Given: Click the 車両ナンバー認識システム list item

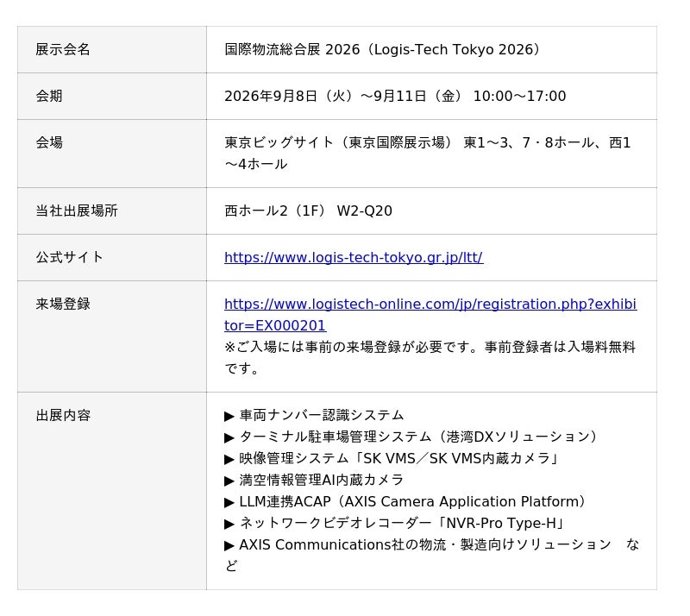Looking at the screenshot, I should pyautogui.click(x=314, y=415).
